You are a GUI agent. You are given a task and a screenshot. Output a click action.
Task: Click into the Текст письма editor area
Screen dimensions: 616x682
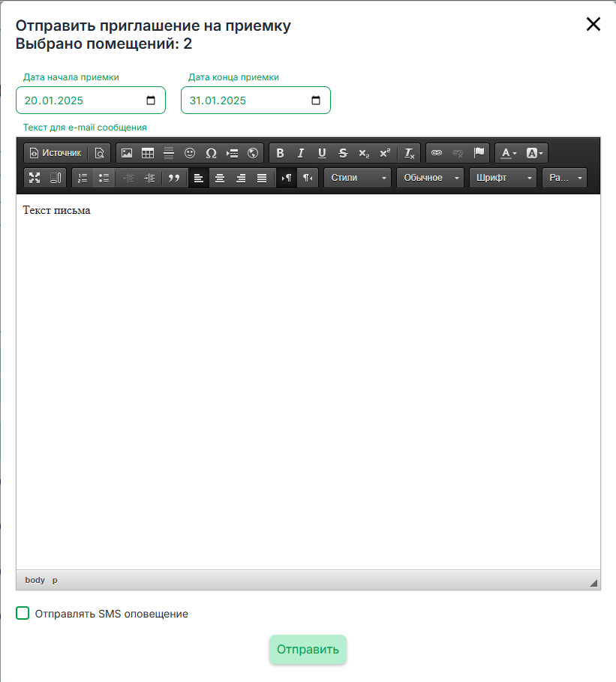(x=308, y=382)
